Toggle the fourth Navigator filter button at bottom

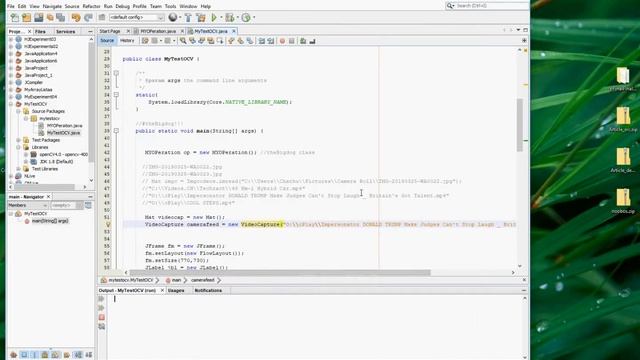click(45, 355)
